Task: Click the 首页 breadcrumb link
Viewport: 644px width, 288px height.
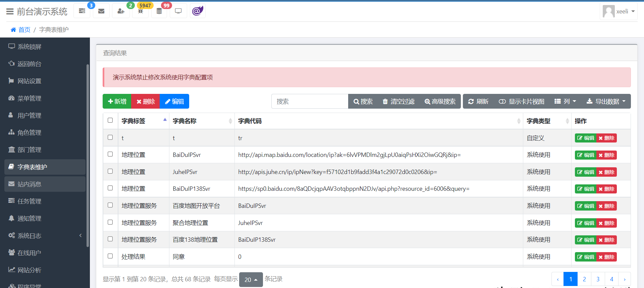Action: click(x=24, y=30)
